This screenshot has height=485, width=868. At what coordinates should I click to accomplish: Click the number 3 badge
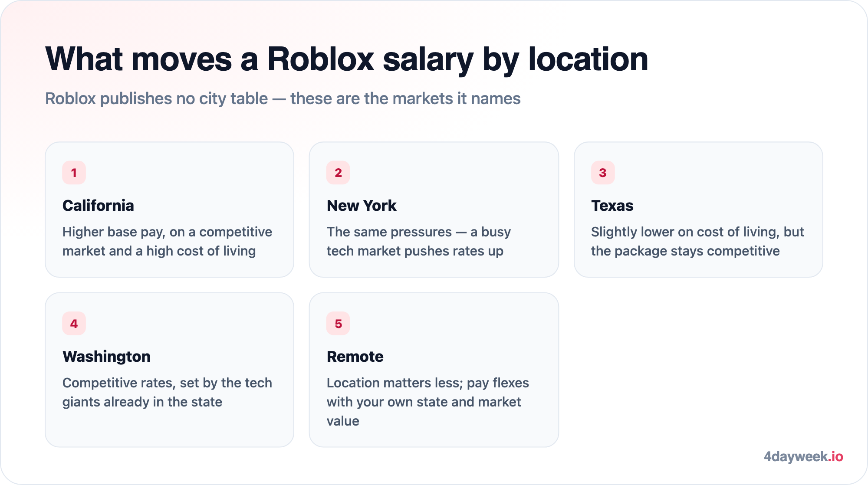(603, 173)
